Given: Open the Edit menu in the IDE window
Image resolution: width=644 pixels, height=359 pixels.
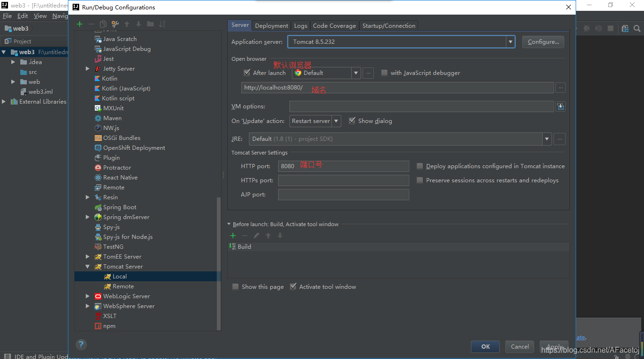Looking at the screenshot, I should point(23,16).
